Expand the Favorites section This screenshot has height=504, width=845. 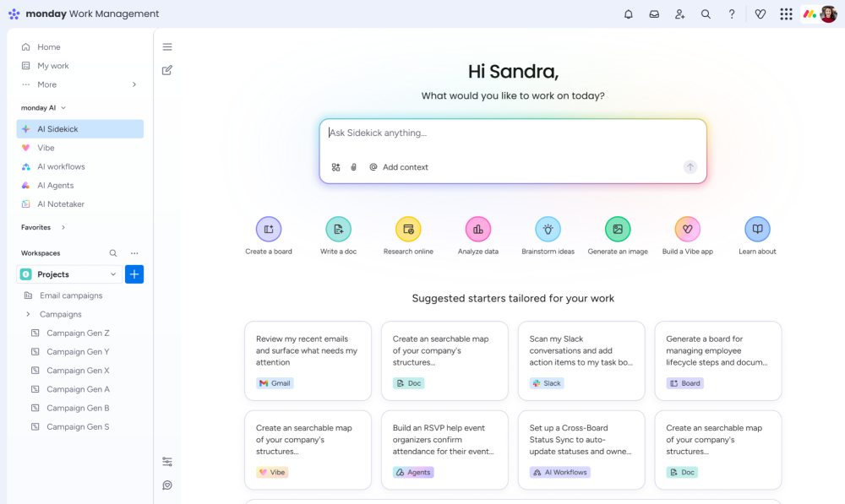pyautogui.click(x=63, y=227)
